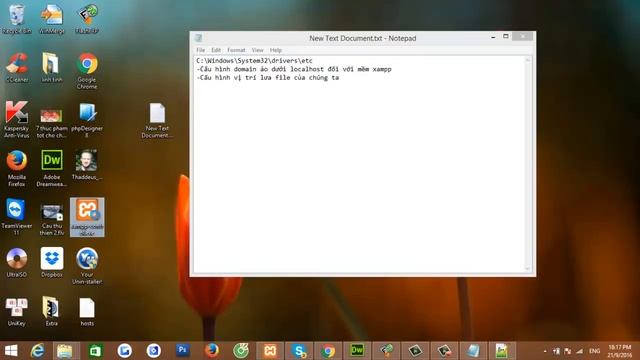Switch to Firefox on taskbar
The image size is (640, 360).
[212, 350]
